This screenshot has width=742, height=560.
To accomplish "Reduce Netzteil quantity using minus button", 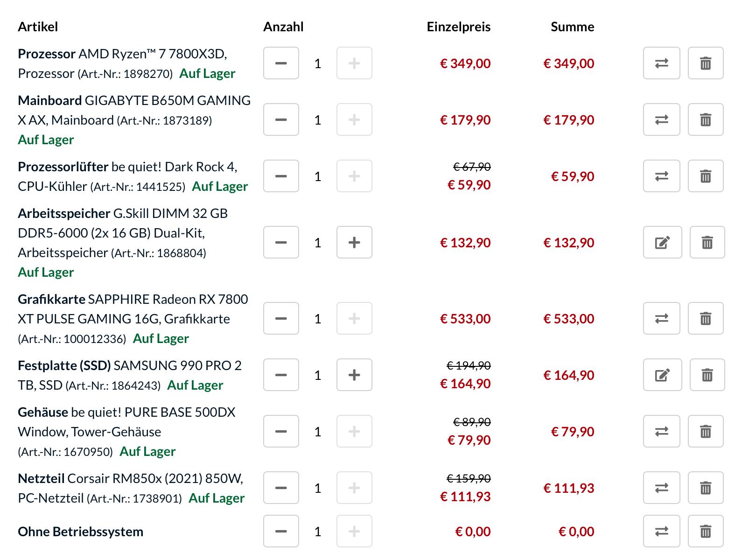I will pos(281,488).
